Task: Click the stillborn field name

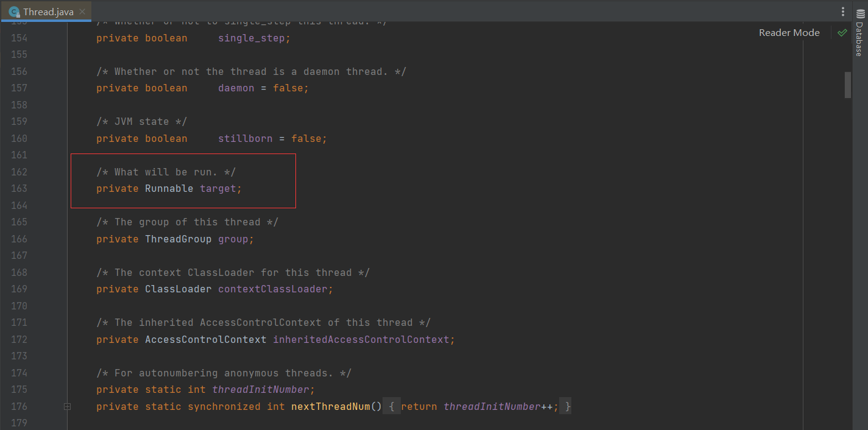Action: (x=245, y=139)
